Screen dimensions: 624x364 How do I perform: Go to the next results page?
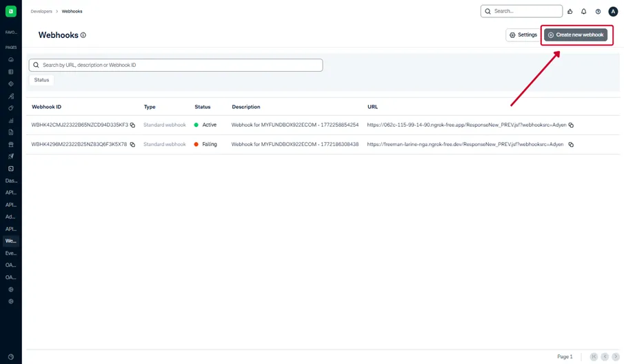pos(615,356)
